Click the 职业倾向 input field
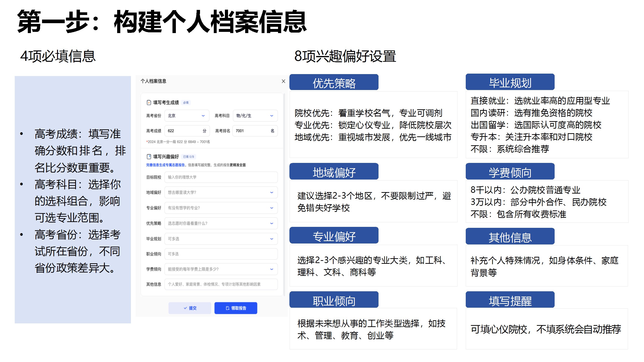644x362 pixels. point(221,254)
